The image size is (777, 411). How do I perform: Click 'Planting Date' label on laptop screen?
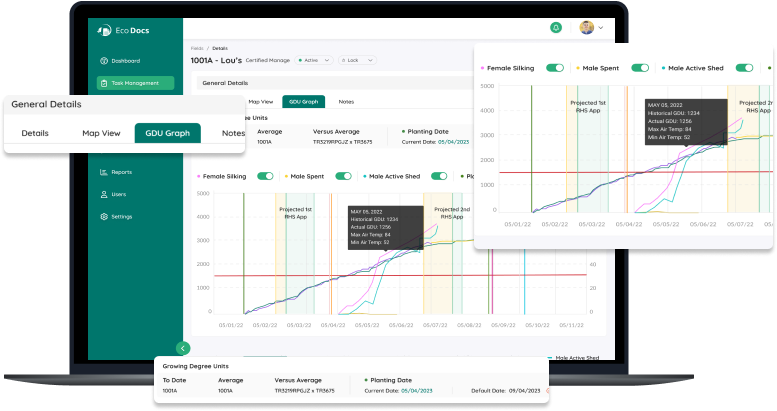point(428,132)
